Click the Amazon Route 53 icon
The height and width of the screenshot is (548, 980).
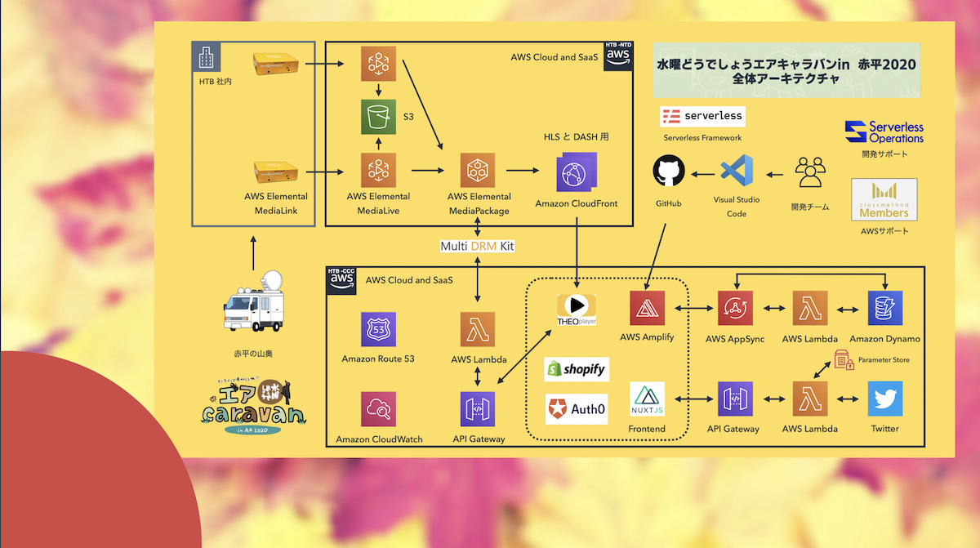point(378,329)
